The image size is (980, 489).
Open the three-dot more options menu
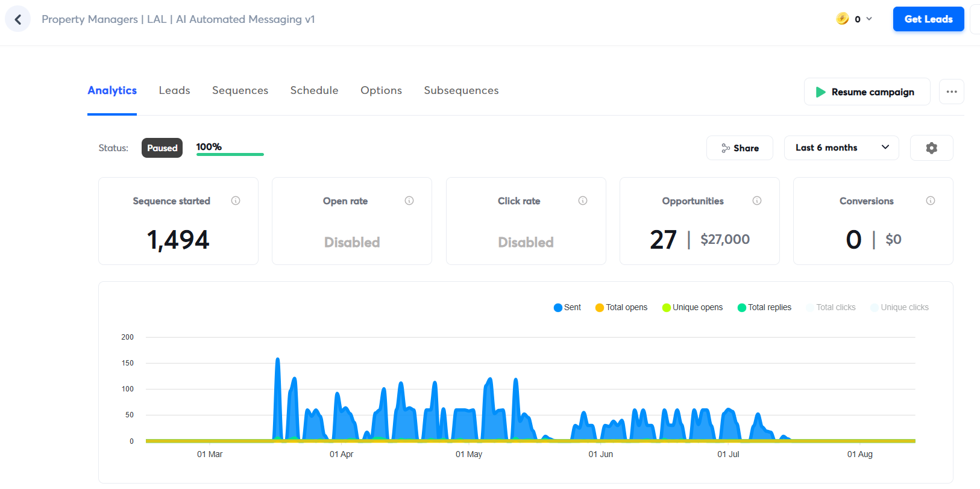pos(951,92)
